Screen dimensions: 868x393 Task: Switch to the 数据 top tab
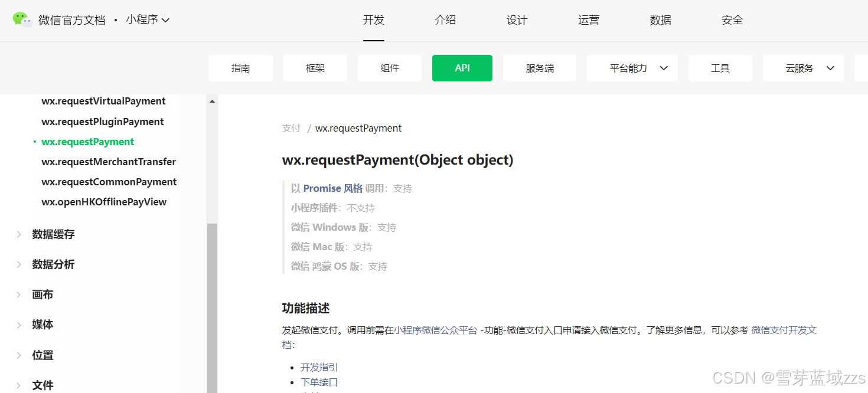click(x=661, y=20)
